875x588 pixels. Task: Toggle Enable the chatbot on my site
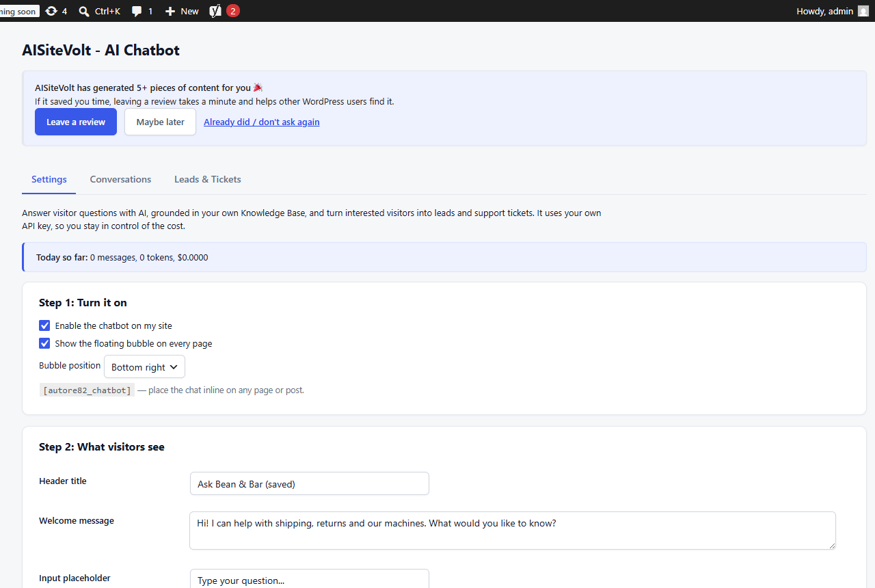coord(44,325)
